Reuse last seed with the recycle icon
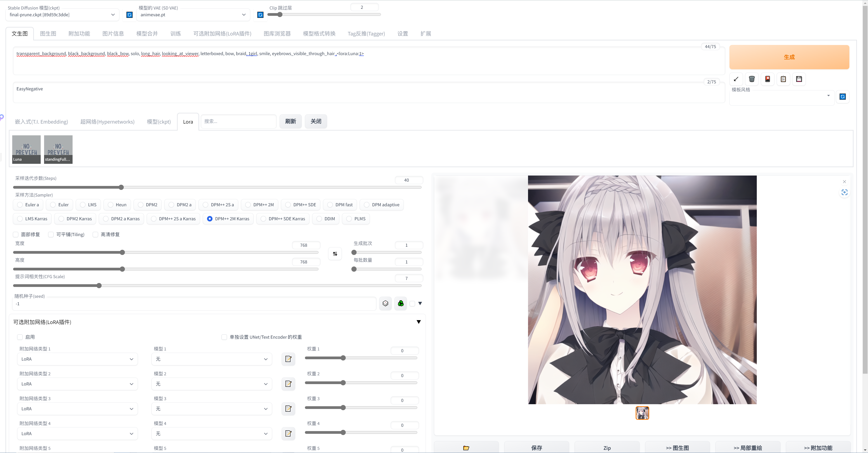868x453 pixels. pyautogui.click(x=401, y=303)
